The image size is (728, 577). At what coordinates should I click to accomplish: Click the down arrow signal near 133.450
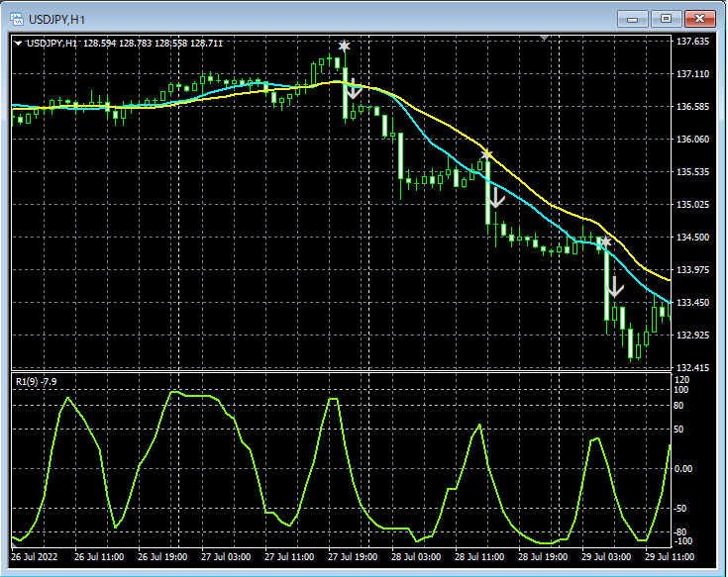(615, 287)
